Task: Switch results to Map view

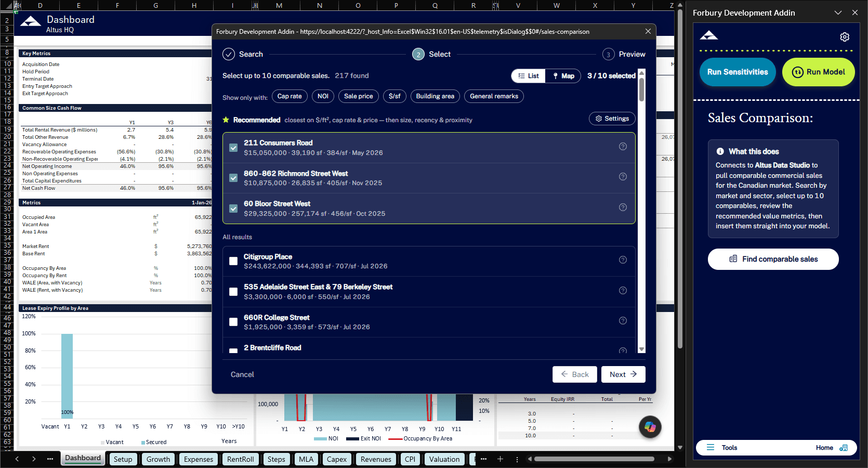Action: pyautogui.click(x=563, y=76)
